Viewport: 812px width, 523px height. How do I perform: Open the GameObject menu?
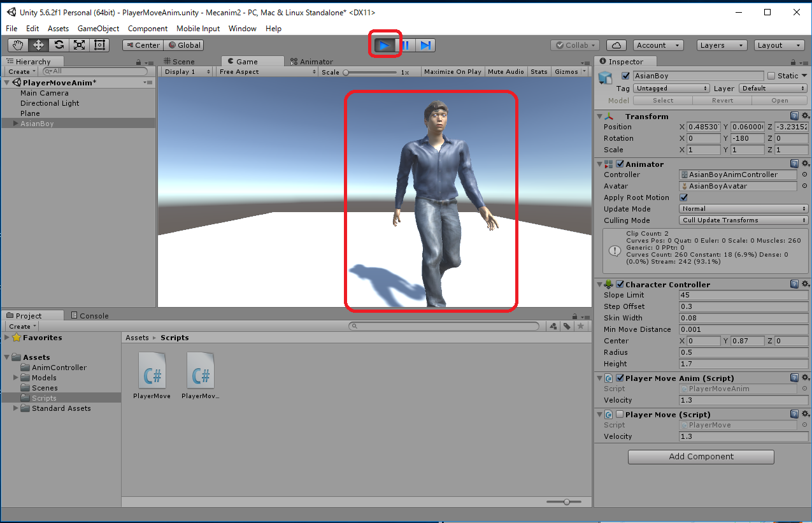pyautogui.click(x=98, y=29)
